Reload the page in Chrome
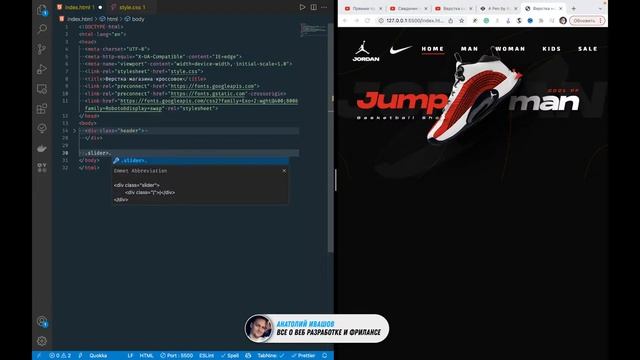Image resolution: width=640 pixels, height=360 pixels. click(x=367, y=20)
